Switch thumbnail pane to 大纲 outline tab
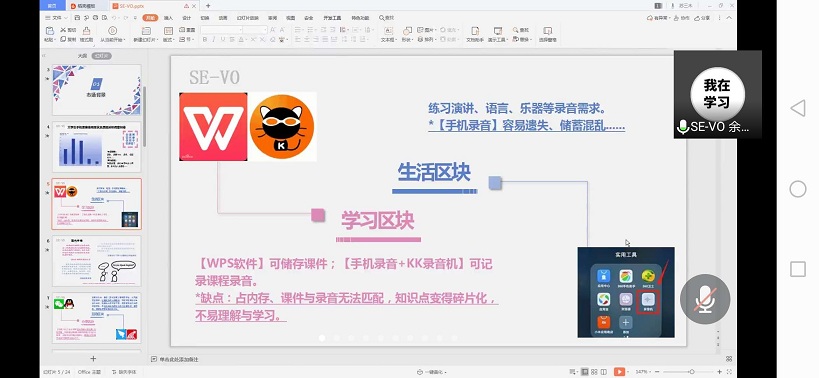The height and width of the screenshot is (378, 819). (x=82, y=55)
